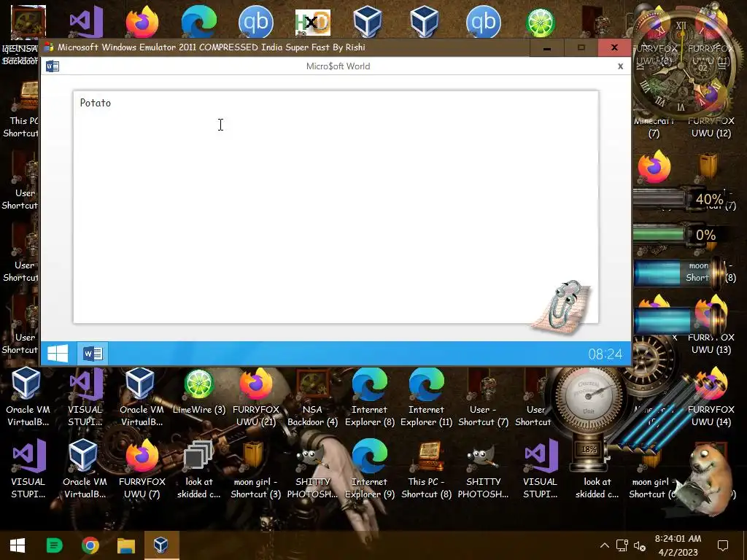Click the steampunk analog clock widget
Screen dimensions: 747x560
[682, 64]
